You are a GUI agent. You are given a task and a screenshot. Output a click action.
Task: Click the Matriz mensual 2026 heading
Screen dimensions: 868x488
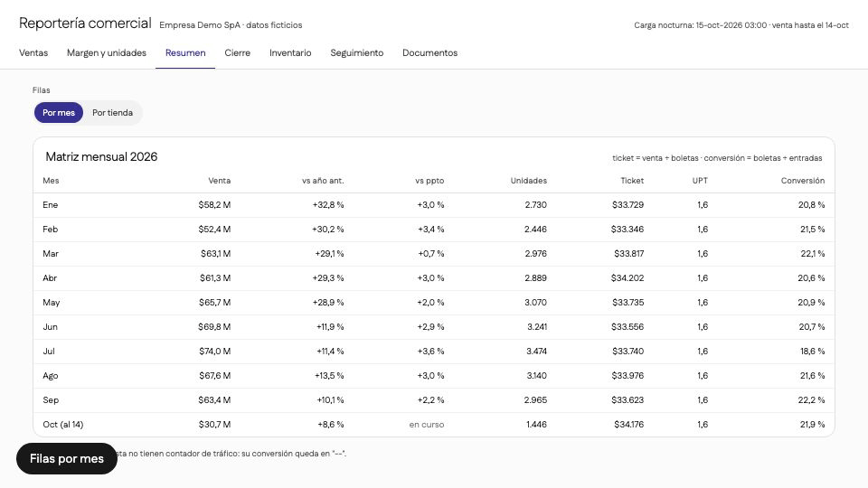[x=101, y=156]
